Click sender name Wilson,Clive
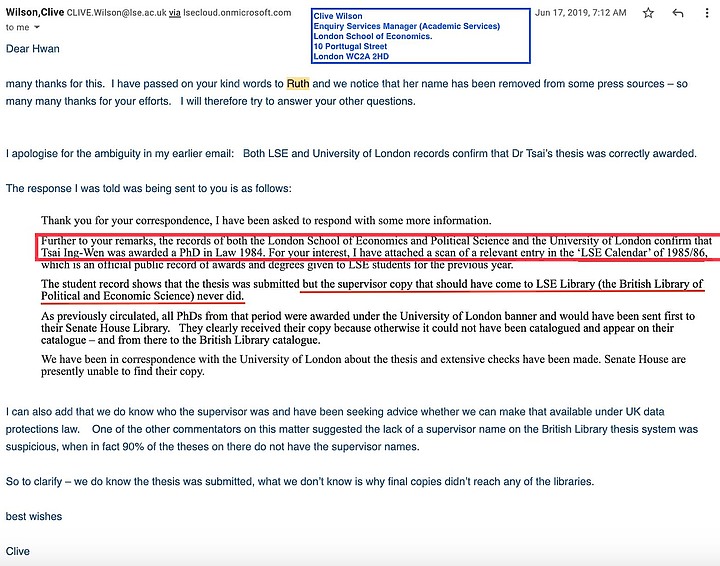This screenshot has width=720, height=566. pos(35,12)
